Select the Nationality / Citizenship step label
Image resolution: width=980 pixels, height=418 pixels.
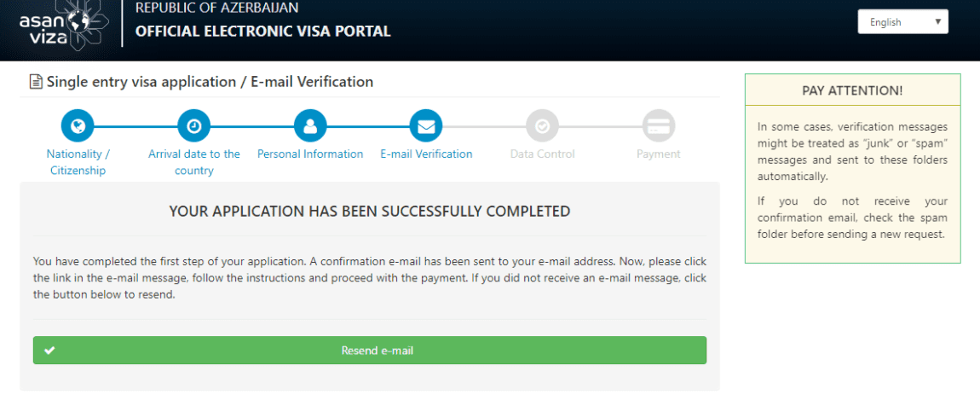click(x=78, y=162)
